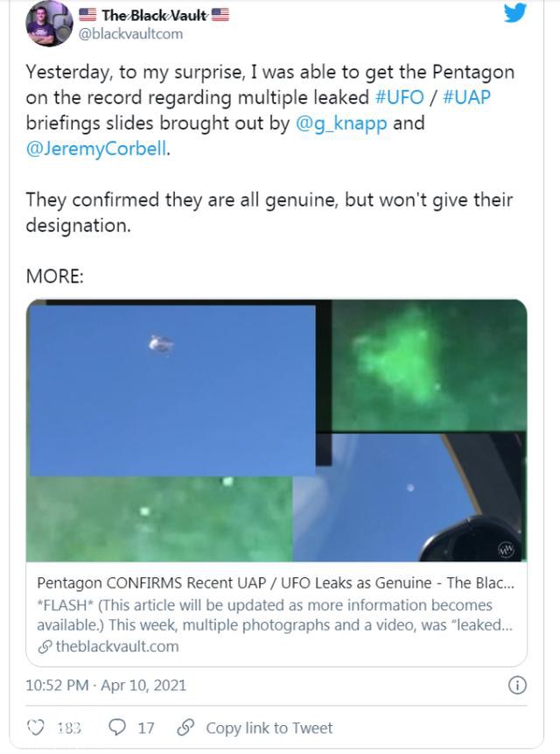Open tweet info circle icon
Viewport: 560px width, 754px height.
tap(517, 685)
